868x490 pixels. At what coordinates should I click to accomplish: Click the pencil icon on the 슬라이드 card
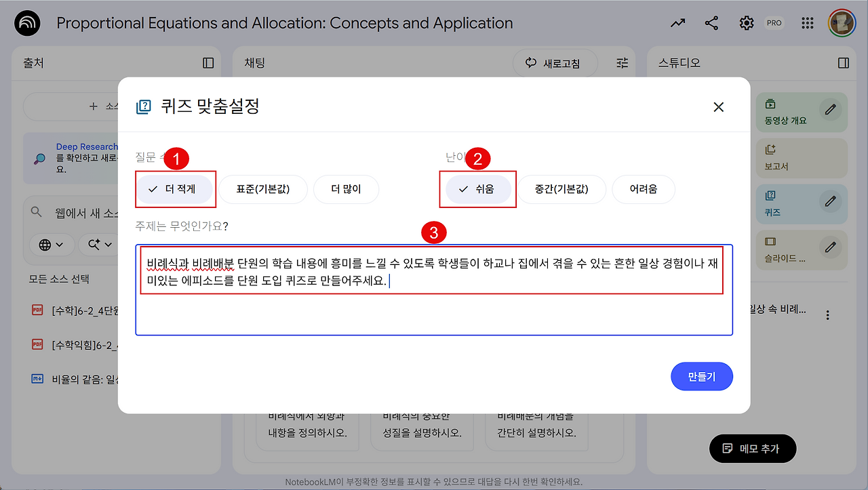(x=830, y=247)
